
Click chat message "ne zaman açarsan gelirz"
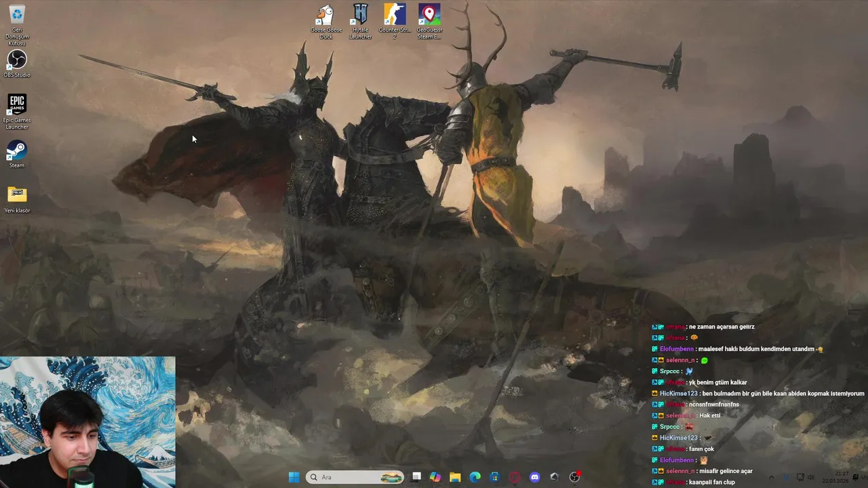(x=722, y=327)
